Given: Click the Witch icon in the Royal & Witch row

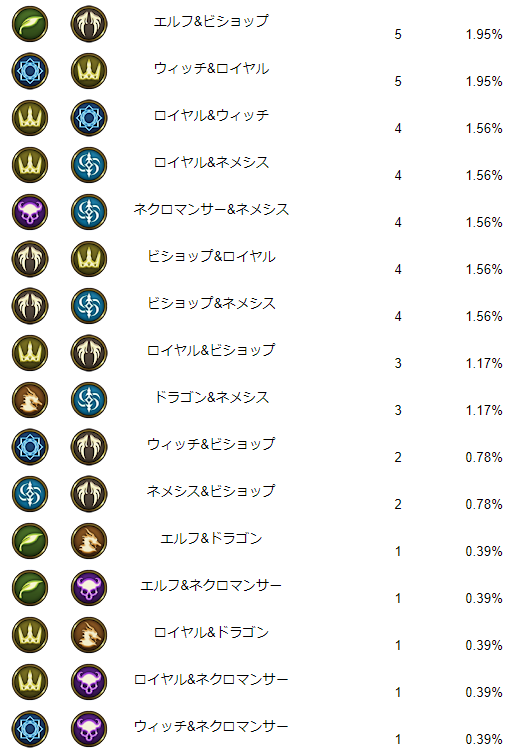Looking at the screenshot, I should click(89, 118).
